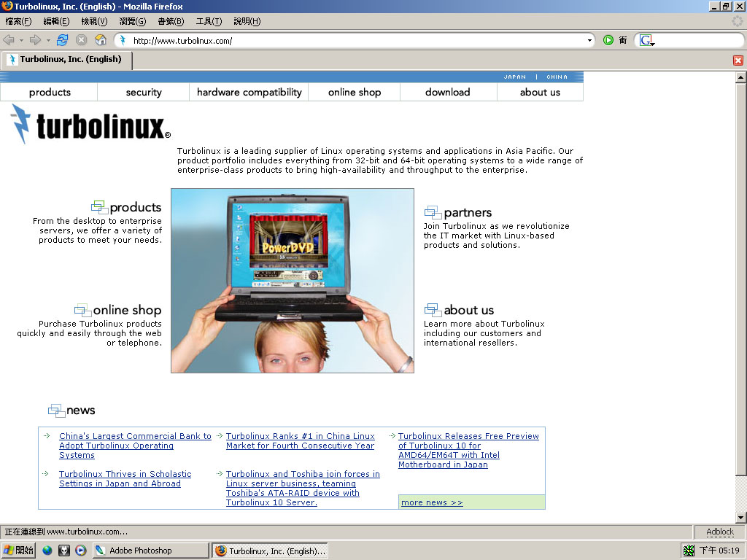Open the 檢視(V) menu

(94, 21)
